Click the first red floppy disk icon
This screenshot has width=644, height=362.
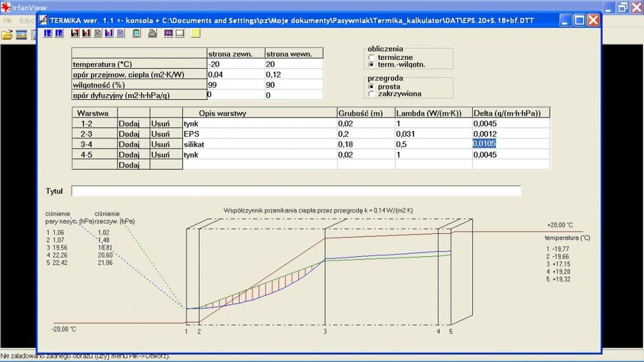tap(75, 33)
